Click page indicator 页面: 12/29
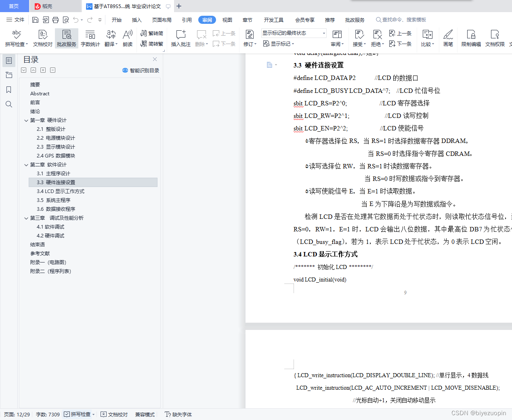 pyautogui.click(x=17, y=414)
